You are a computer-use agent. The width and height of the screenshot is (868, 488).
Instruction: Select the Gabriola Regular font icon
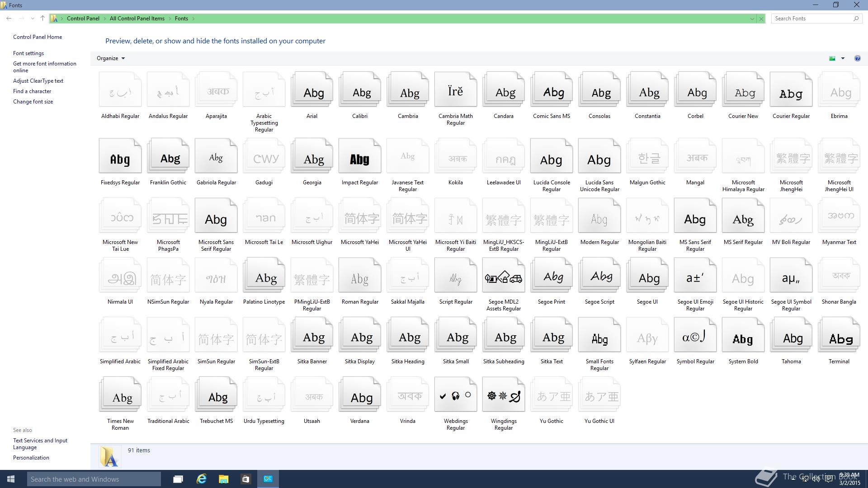(216, 156)
